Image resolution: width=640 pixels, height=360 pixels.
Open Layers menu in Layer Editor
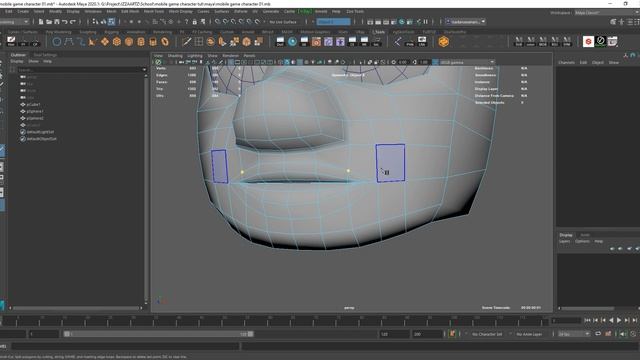coord(564,241)
